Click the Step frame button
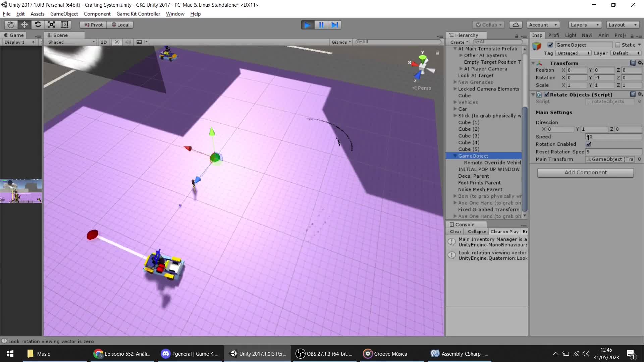 [x=334, y=25]
